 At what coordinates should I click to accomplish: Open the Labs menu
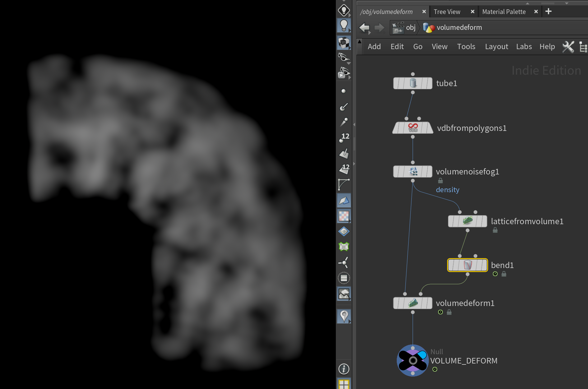pos(524,47)
